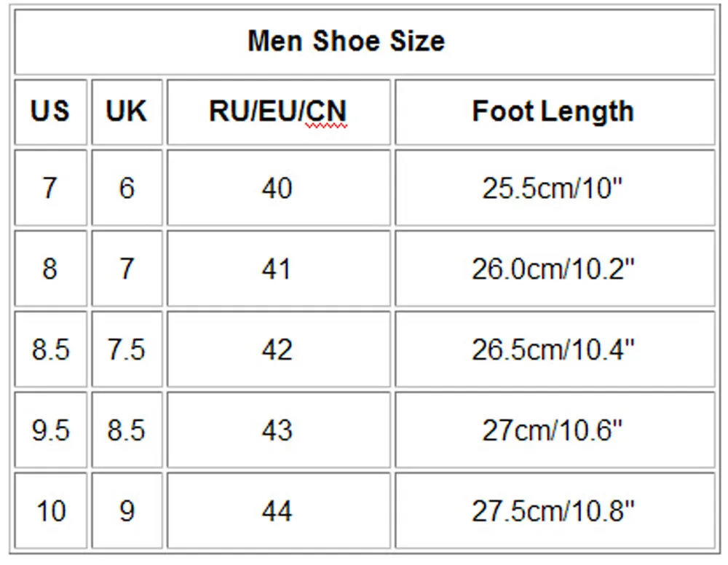Click the UK size 7.5 cell
Screen dimensions: 728x565
tap(127, 350)
